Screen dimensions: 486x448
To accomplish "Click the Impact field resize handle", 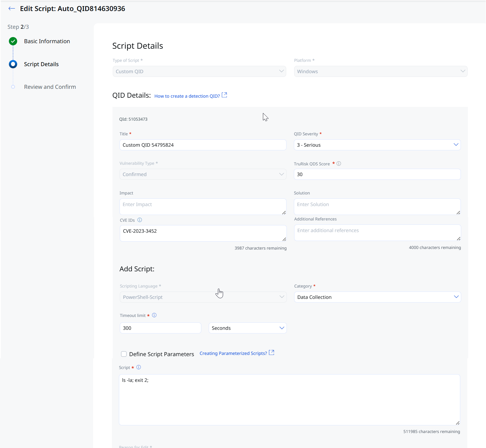I will coord(284,213).
